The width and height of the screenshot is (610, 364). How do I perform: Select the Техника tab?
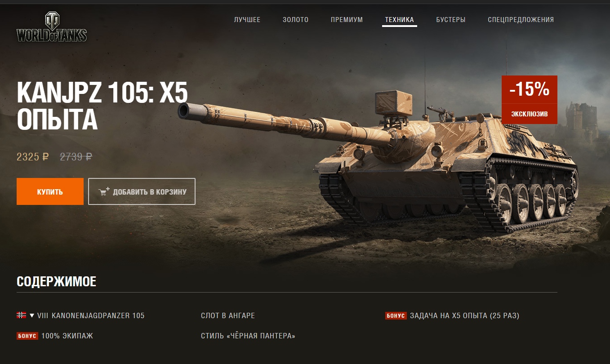click(x=400, y=20)
